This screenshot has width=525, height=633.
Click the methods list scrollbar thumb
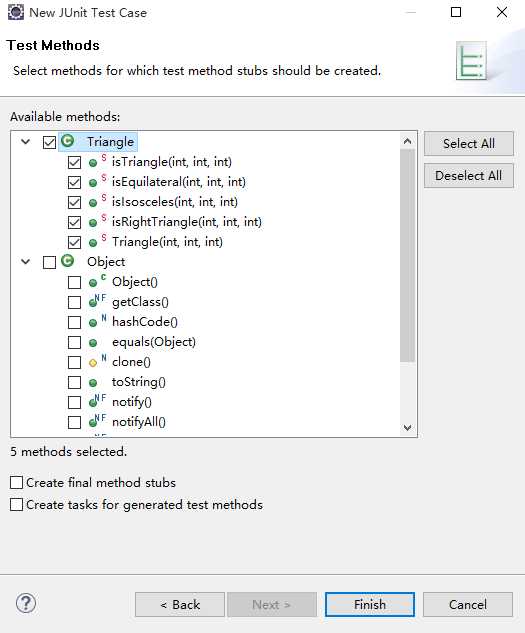(407, 256)
